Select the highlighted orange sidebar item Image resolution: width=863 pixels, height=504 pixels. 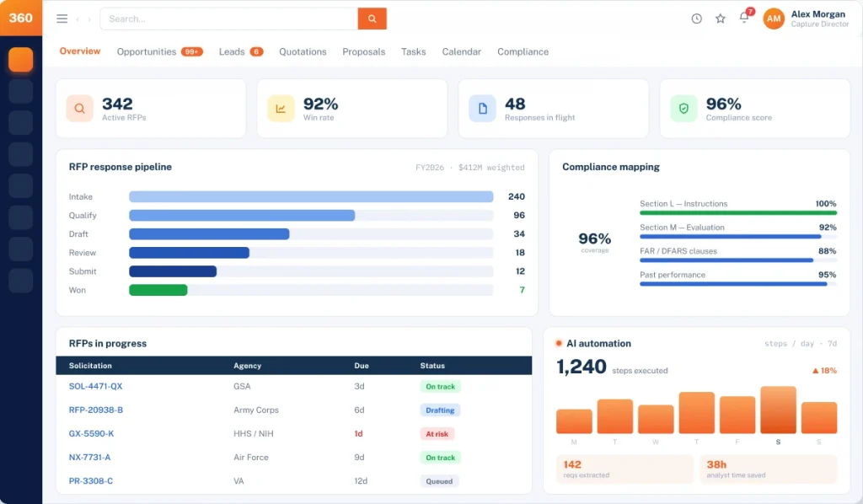[21, 60]
